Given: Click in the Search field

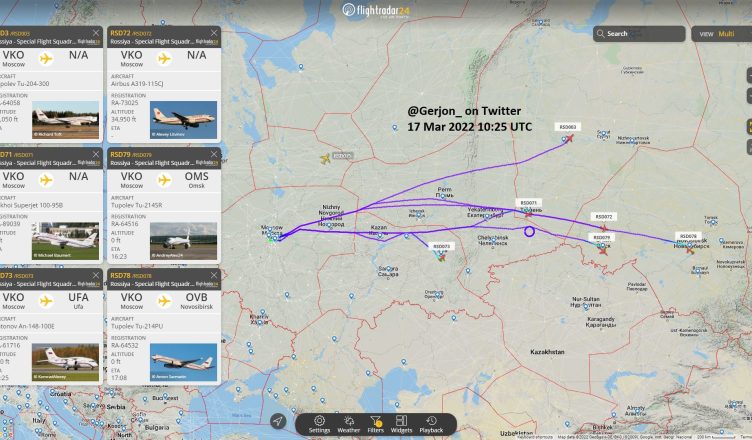Looking at the screenshot, I should pos(639,34).
